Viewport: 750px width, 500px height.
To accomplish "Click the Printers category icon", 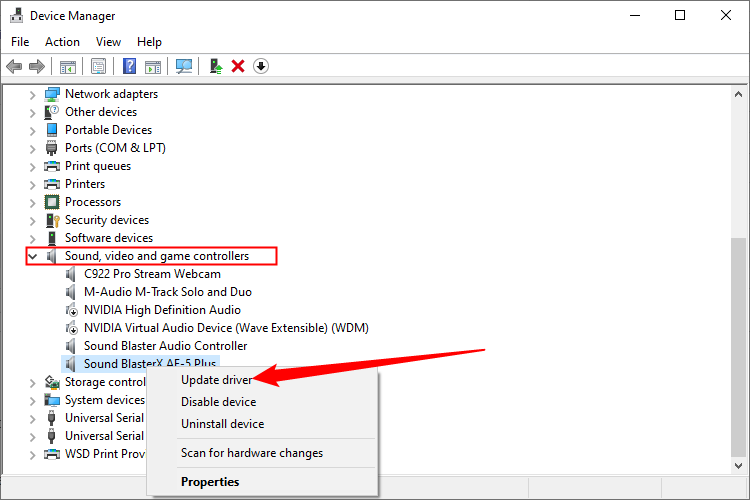I will click(52, 184).
